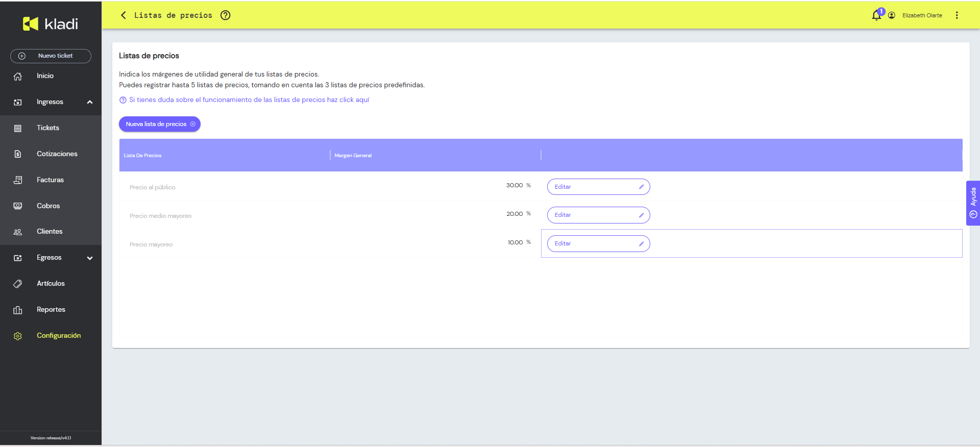Click the question icon beside the help link
The height and width of the screenshot is (447, 980).
[x=122, y=100]
